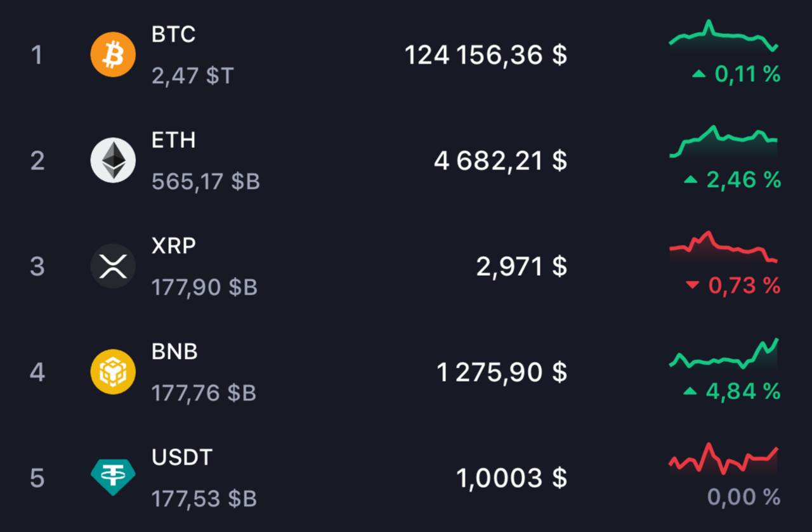The width and height of the screenshot is (812, 532).
Task: Click the XRP black circle icon
Action: (x=113, y=266)
